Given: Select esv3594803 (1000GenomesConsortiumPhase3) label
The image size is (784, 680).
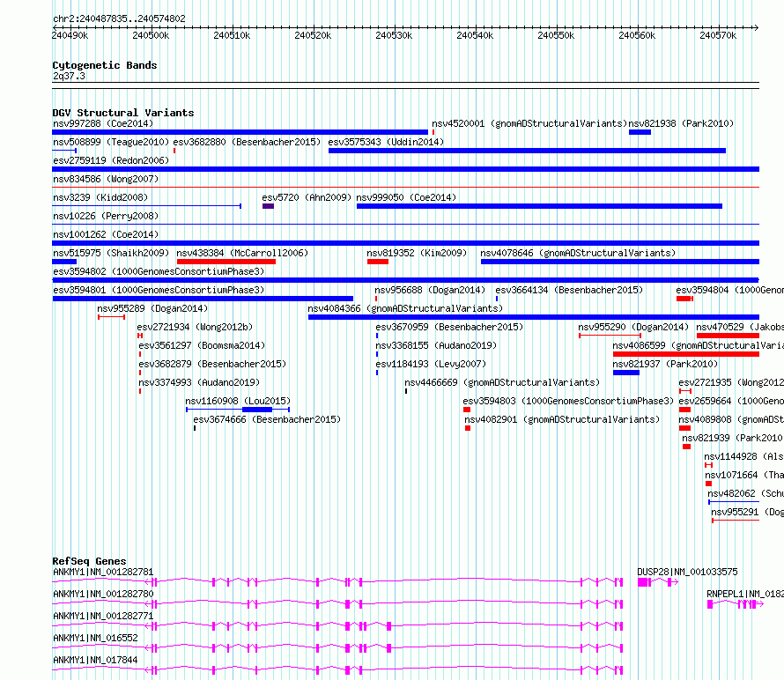Looking at the screenshot, I should [x=568, y=401].
